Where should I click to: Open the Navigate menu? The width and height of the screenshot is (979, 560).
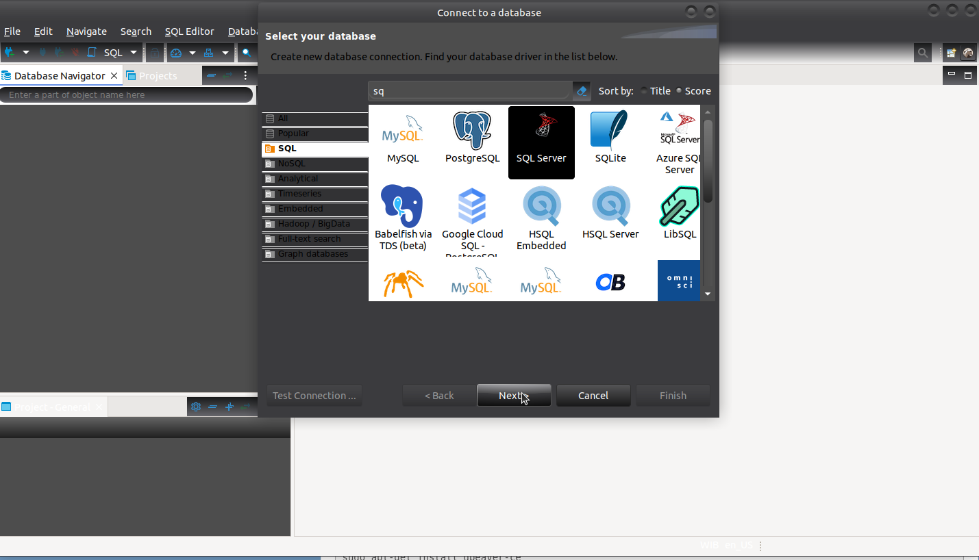[86, 31]
